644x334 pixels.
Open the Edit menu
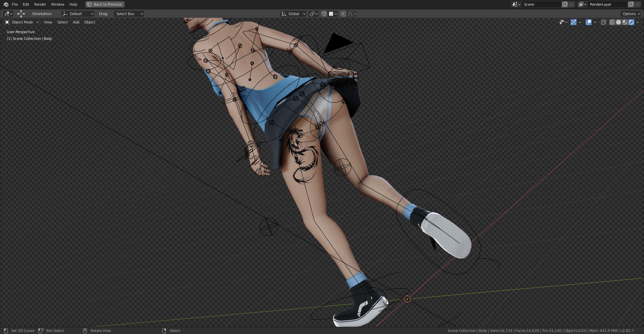tap(26, 4)
